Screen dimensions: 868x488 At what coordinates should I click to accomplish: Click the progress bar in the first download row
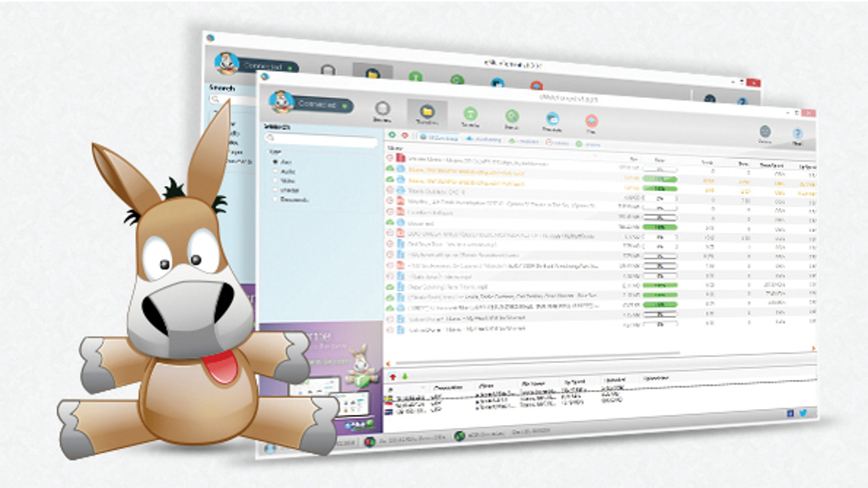coord(660,169)
